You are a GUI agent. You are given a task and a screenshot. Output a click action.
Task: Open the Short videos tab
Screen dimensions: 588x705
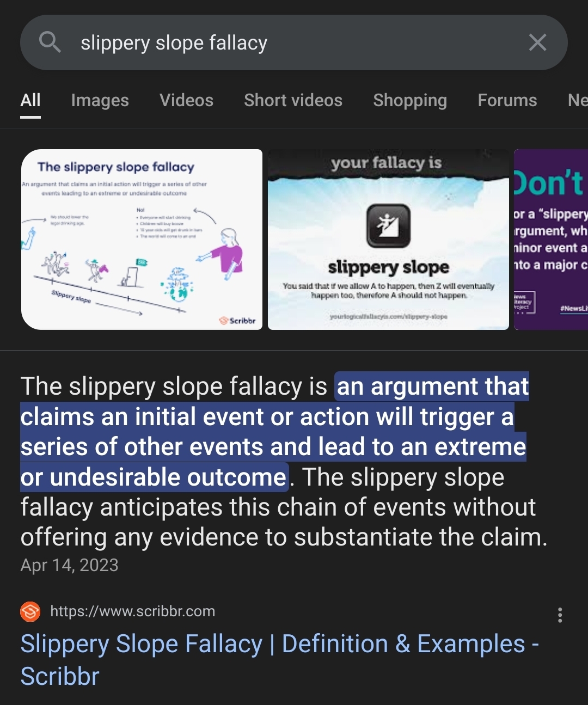[x=293, y=100]
